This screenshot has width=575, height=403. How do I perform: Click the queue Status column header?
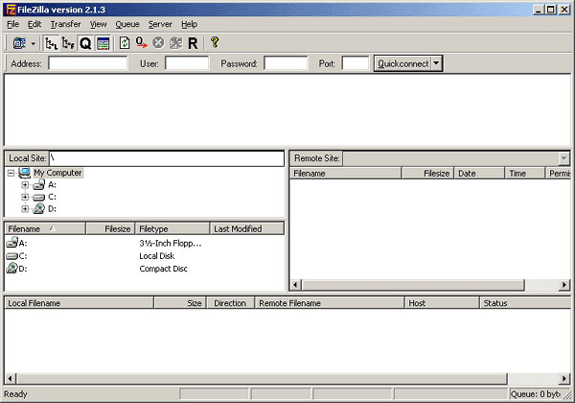[x=525, y=303]
